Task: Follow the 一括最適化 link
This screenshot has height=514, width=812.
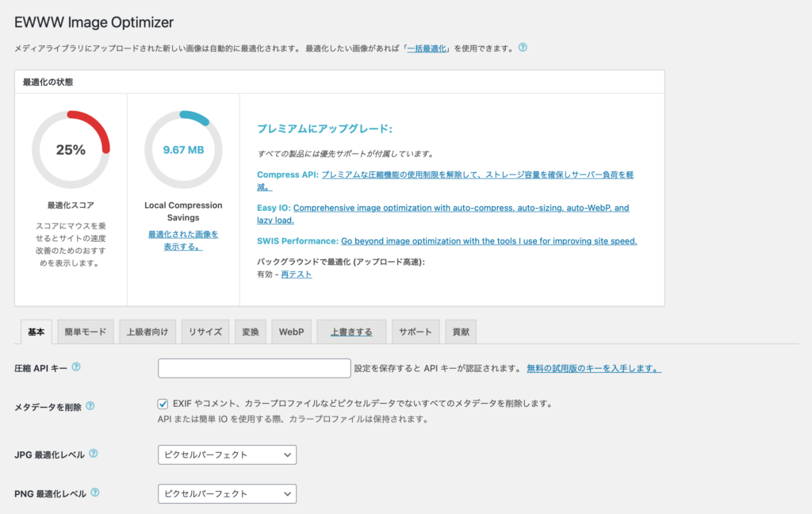Action: pos(427,48)
